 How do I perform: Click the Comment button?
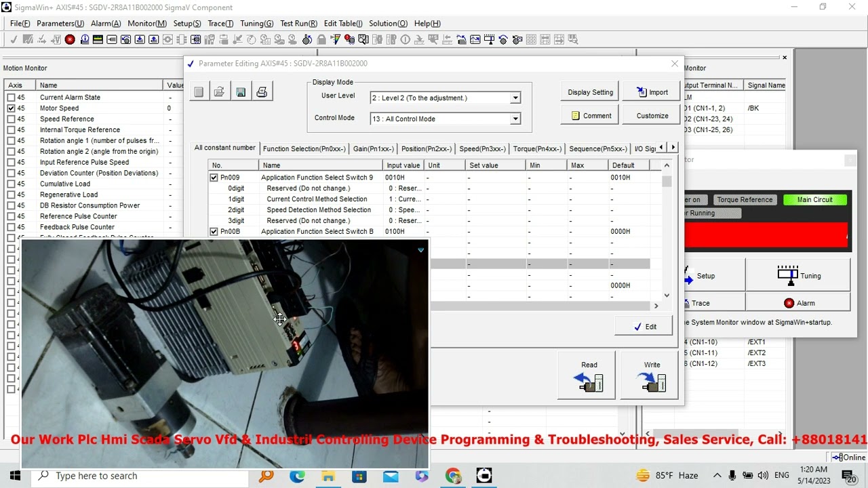tap(590, 116)
